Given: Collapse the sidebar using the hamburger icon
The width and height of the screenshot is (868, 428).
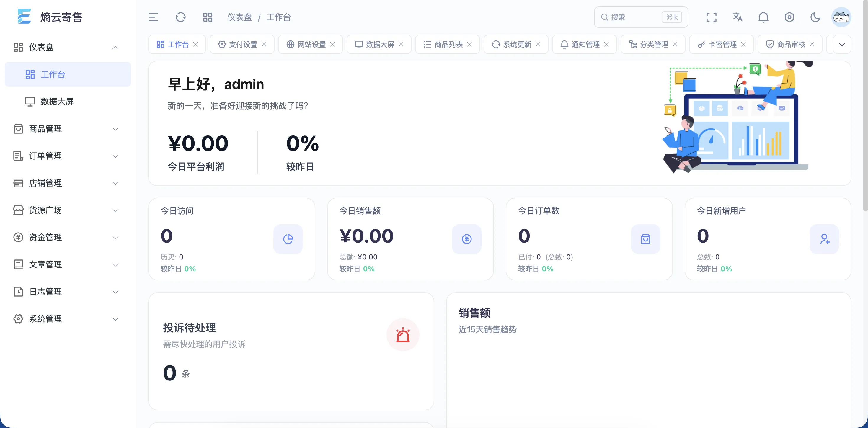Looking at the screenshot, I should tap(154, 17).
